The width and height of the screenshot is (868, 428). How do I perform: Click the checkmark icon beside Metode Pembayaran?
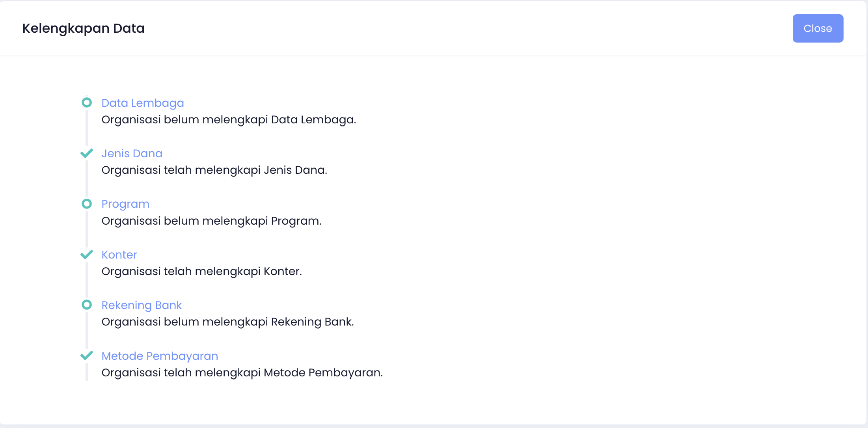[87, 355]
